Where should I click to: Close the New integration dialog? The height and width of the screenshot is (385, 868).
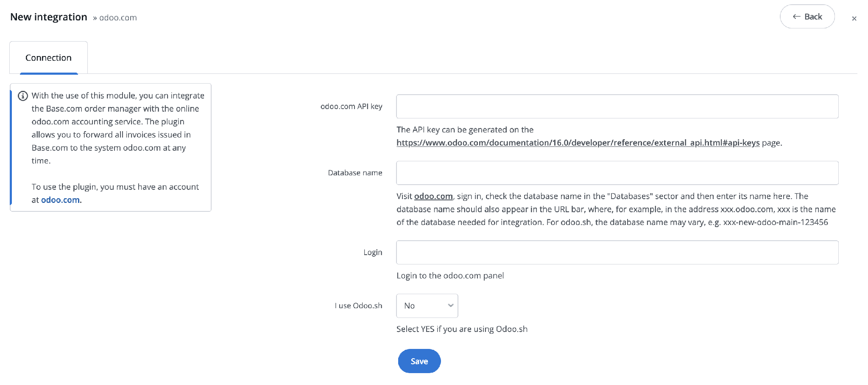point(854,18)
